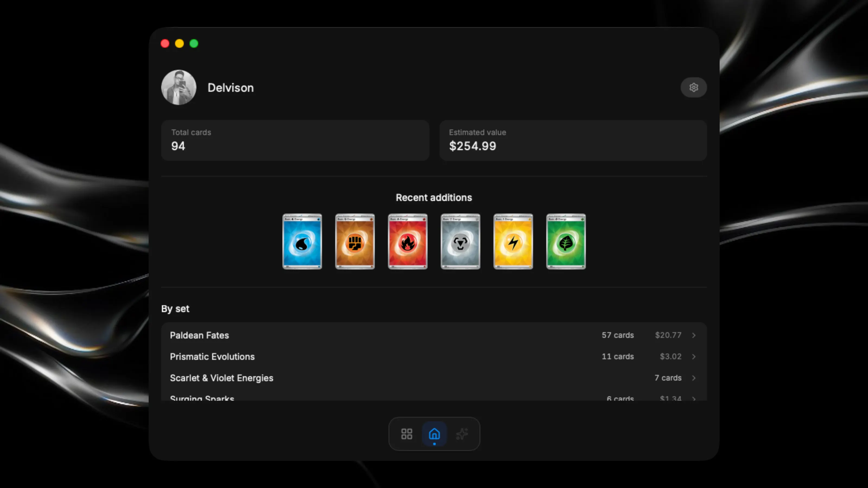Screen dimensions: 868x488
Task: Open the sparkles tab in bottom bar
Action: coord(462,434)
